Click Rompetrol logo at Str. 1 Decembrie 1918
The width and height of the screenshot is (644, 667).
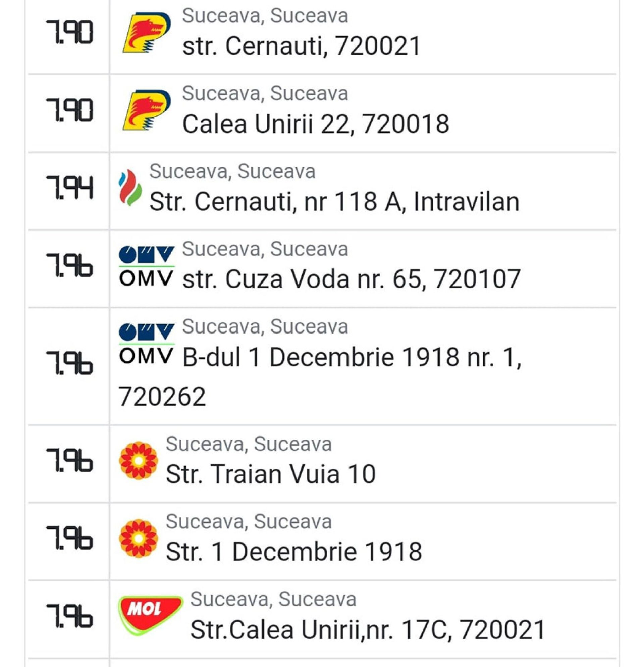(139, 538)
